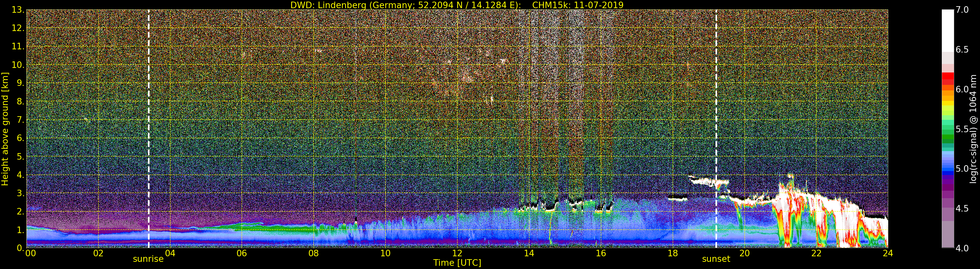980x269 pixels.
Task: Click the time tick label '04'
Action: click(x=170, y=253)
